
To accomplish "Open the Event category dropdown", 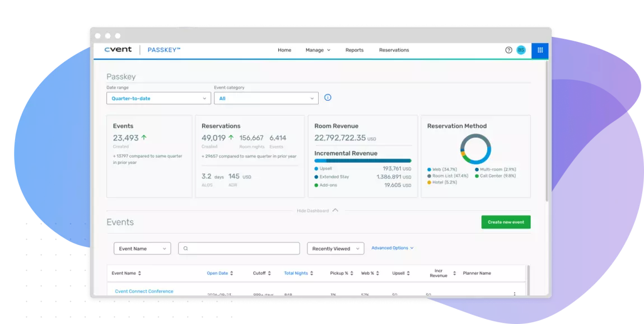I will (x=266, y=97).
